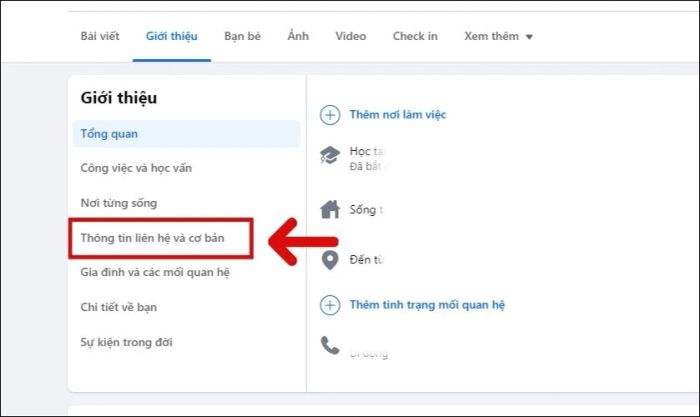Click the plus icon beside Thêm tình trạng mối quan hệ
This screenshot has width=700, height=417.
330,305
